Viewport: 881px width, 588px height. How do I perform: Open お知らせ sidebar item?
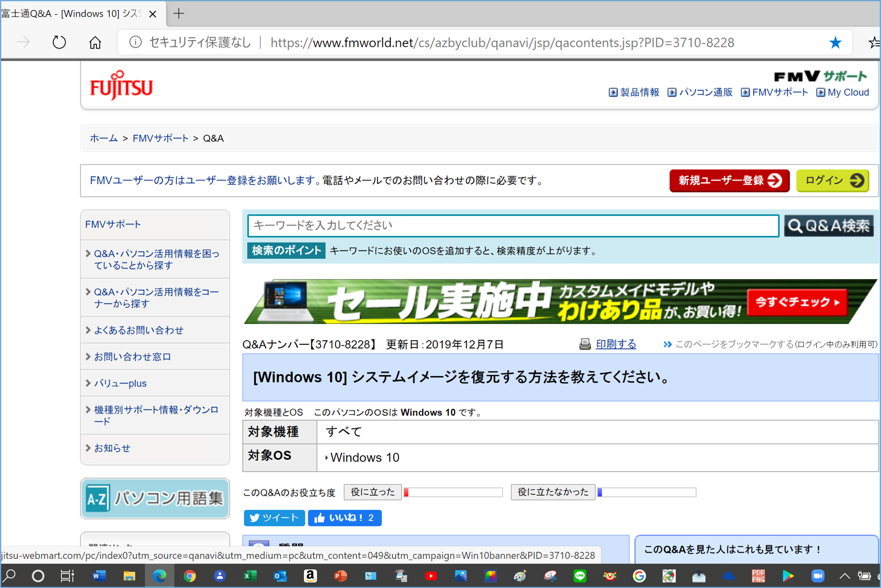click(156, 448)
